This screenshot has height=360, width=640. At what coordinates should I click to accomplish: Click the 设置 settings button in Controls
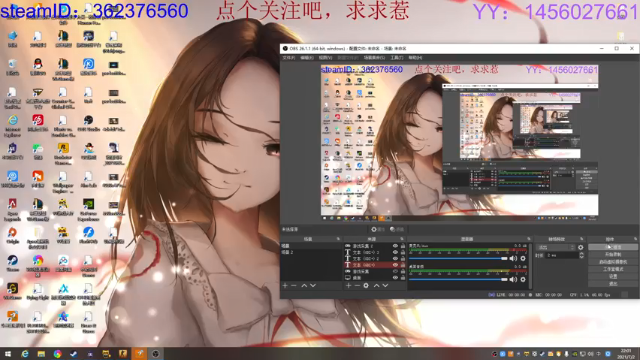point(613,276)
